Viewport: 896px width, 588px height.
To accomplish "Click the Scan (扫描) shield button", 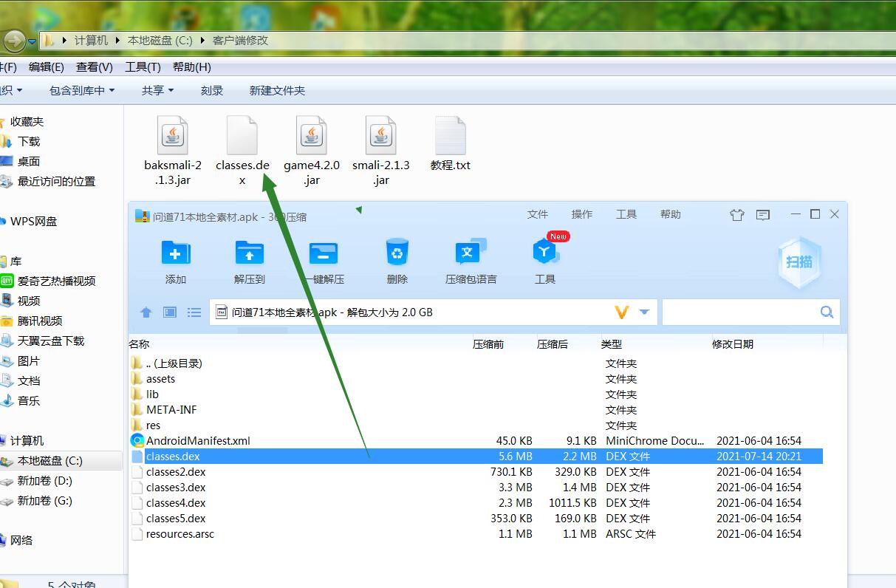I will click(x=799, y=262).
